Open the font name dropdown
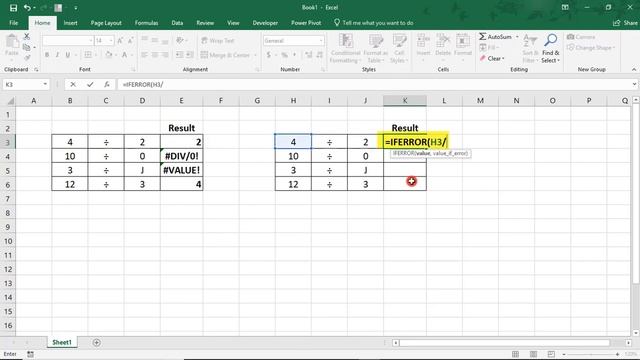640x360 pixels. pyautogui.click(x=91, y=40)
